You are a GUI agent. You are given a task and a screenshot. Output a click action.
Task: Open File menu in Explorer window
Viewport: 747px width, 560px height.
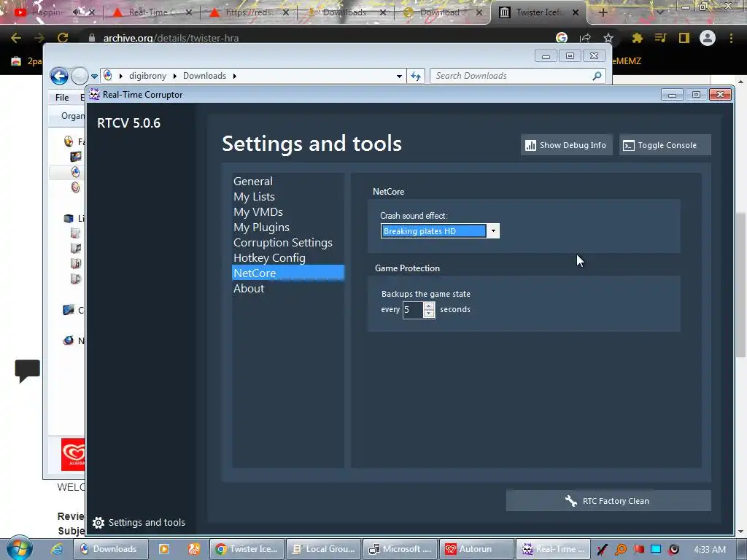(62, 97)
